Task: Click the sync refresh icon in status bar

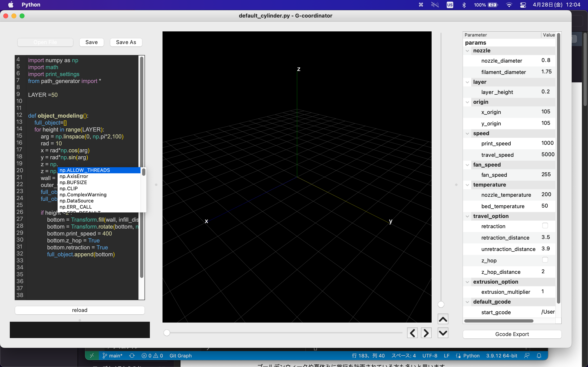Action: (x=132, y=356)
